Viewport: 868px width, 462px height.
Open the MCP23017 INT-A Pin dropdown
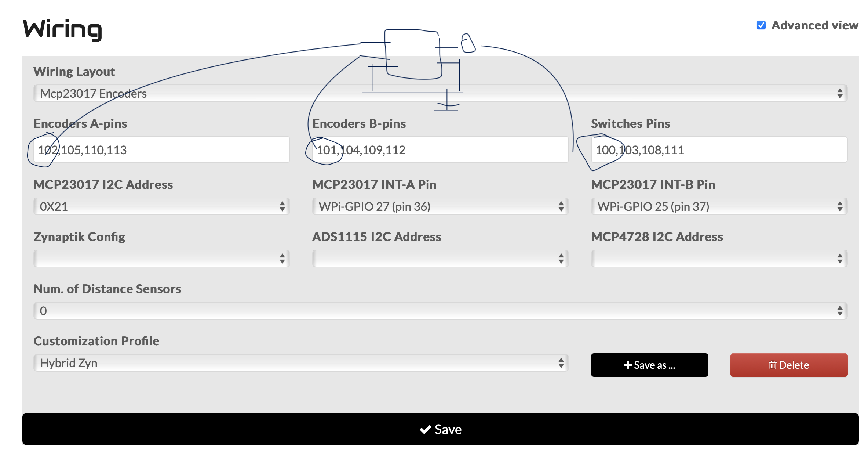[440, 206]
